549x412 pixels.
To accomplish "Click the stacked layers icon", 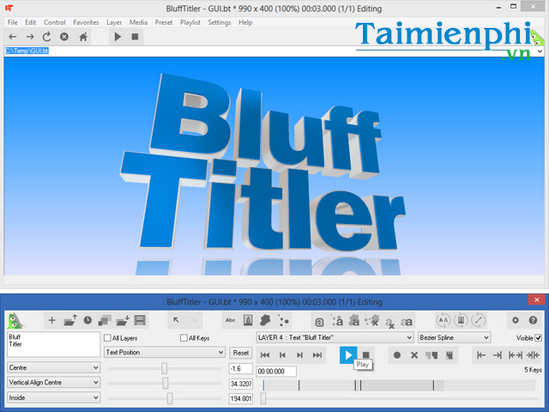I will coord(104,320).
